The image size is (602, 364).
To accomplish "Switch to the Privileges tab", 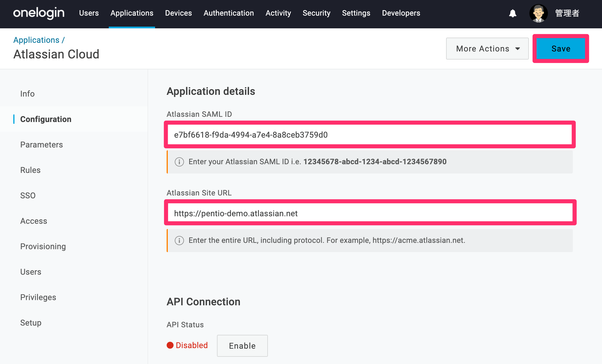I will pos(38,297).
